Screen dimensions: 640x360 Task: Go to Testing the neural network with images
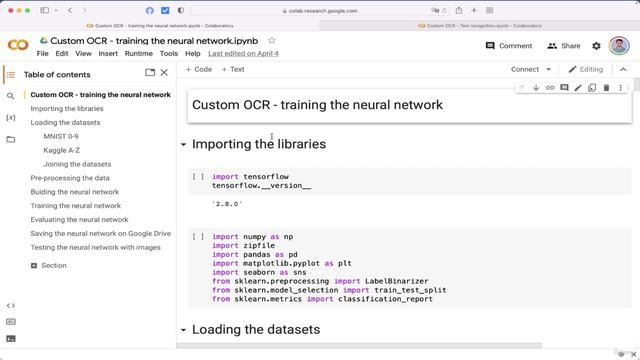(x=96, y=247)
